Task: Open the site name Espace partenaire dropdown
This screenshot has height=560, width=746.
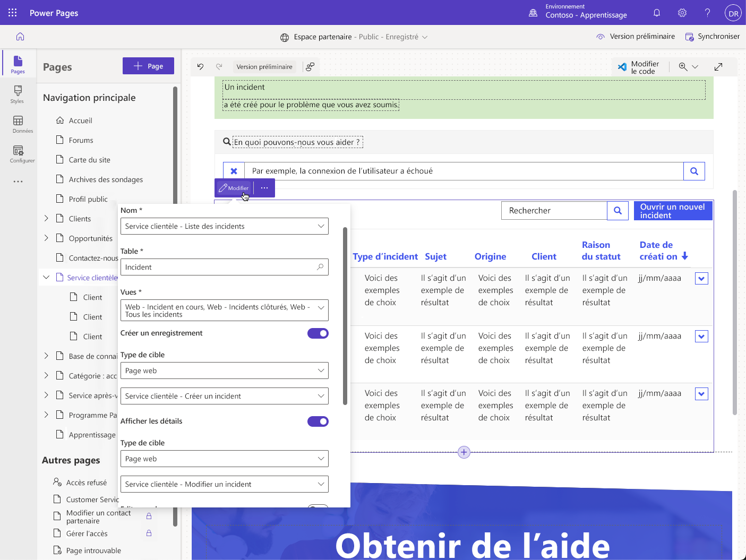Action: point(354,37)
